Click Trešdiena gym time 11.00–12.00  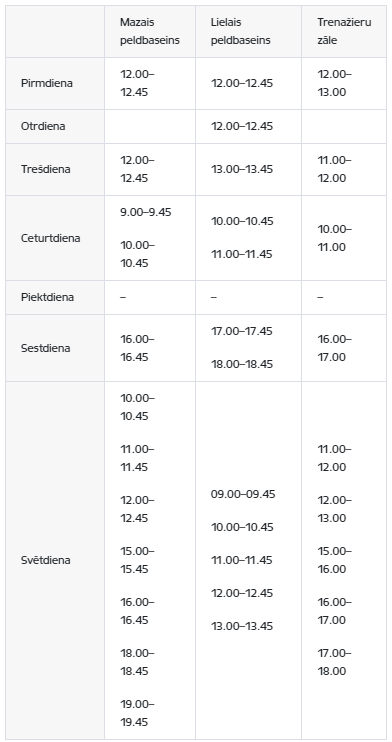point(334,169)
